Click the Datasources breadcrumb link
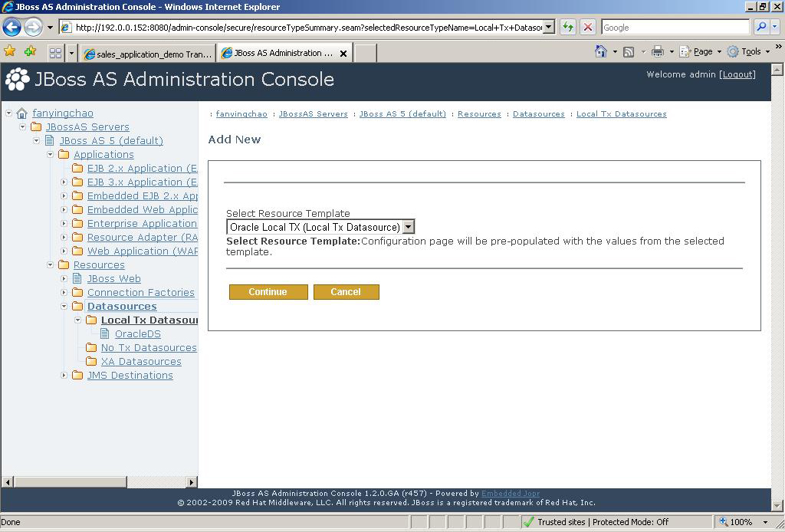Screen dimensions: 785x532 tap(539, 114)
